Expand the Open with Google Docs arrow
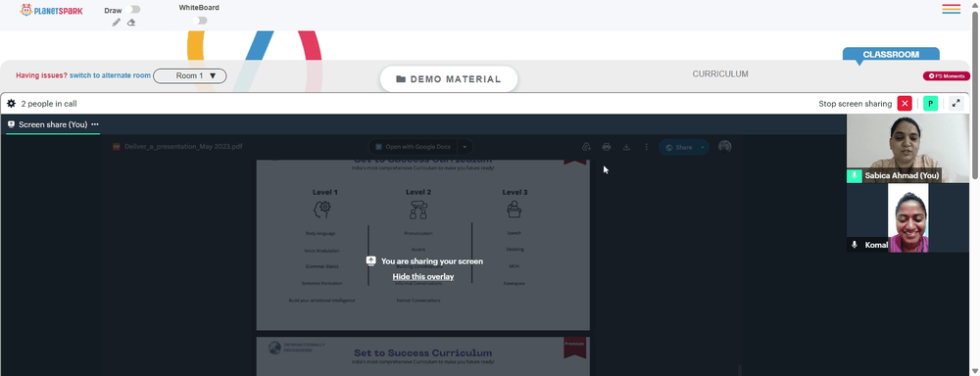This screenshot has height=376, width=980. click(465, 148)
